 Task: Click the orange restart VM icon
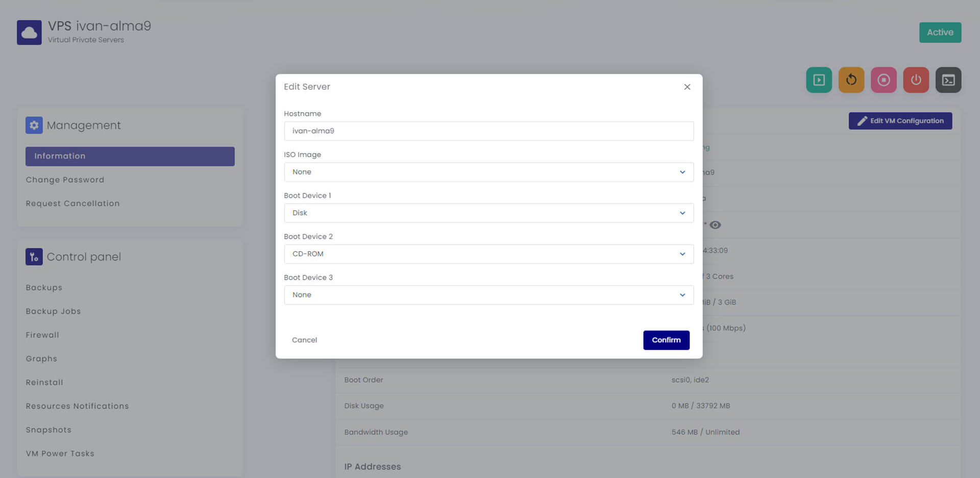(x=851, y=80)
